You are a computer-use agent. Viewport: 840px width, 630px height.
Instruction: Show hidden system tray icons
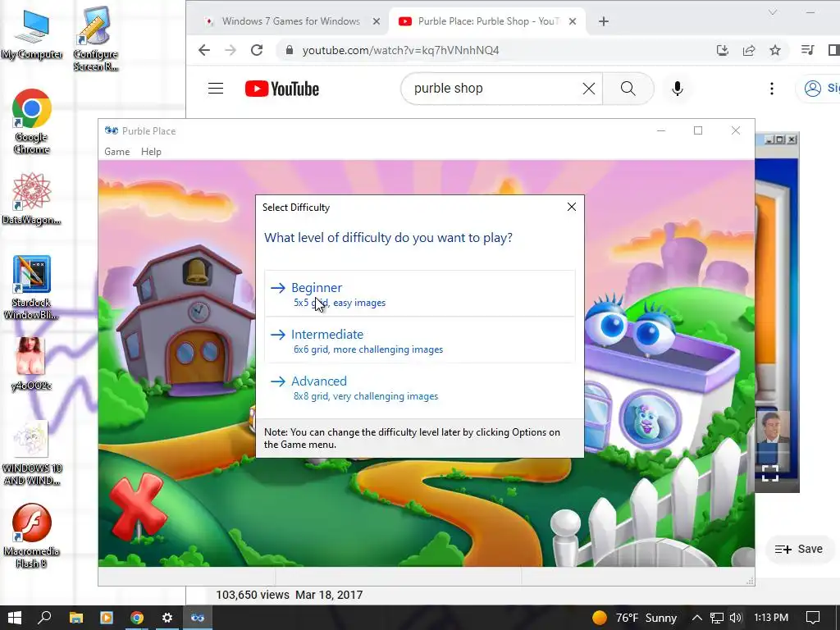click(x=696, y=618)
